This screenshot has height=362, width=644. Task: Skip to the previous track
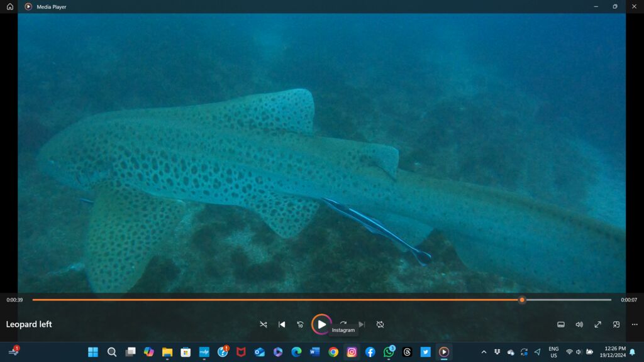click(x=282, y=324)
